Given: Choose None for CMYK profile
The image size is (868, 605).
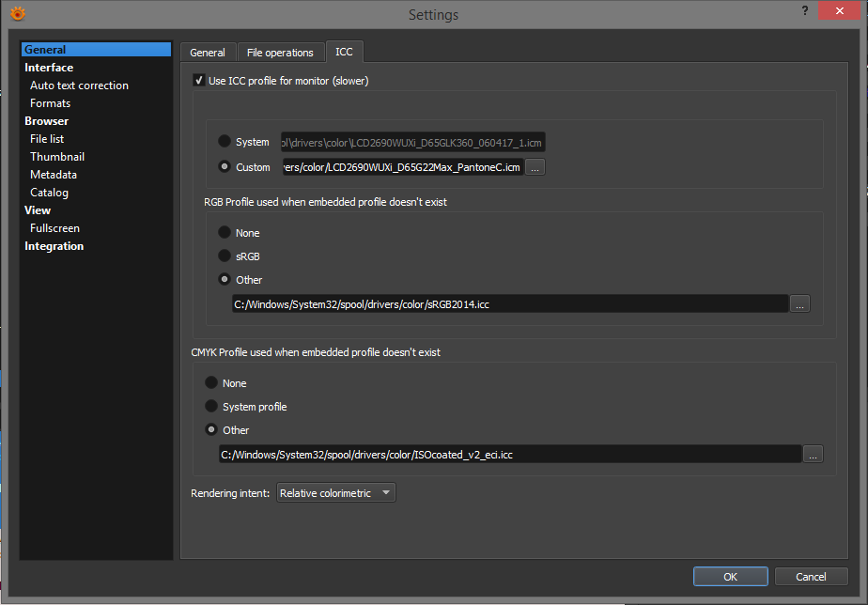Looking at the screenshot, I should (211, 383).
